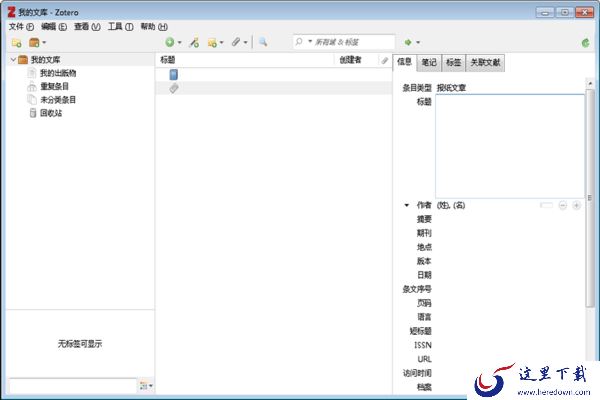Switch to the 标签 tab
600x400 pixels.
click(453, 62)
